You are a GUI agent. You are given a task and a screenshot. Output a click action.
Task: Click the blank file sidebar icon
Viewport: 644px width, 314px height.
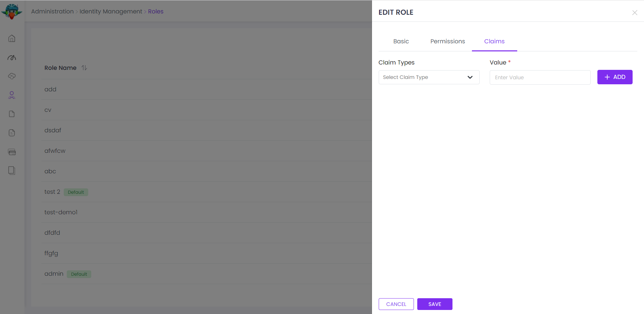coord(12,114)
